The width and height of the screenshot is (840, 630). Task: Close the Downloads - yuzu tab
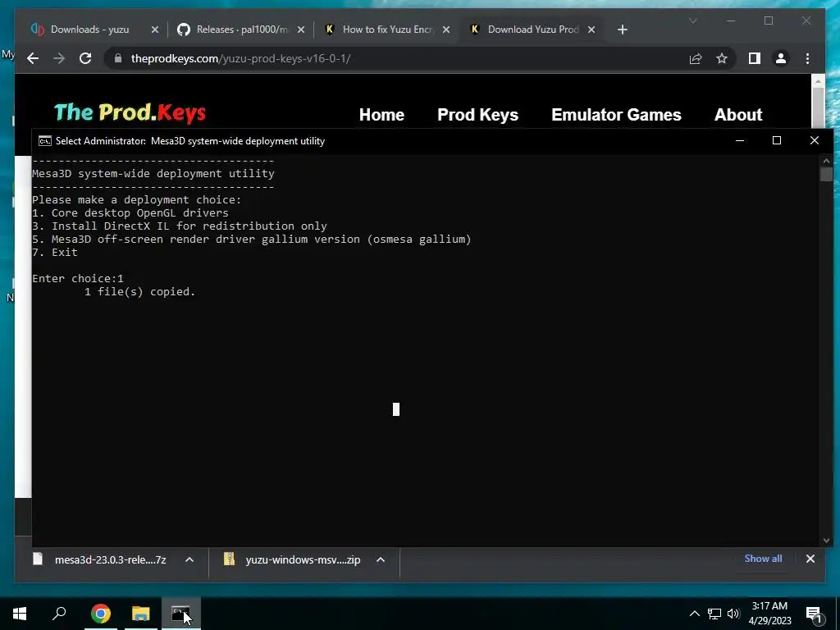pos(155,30)
